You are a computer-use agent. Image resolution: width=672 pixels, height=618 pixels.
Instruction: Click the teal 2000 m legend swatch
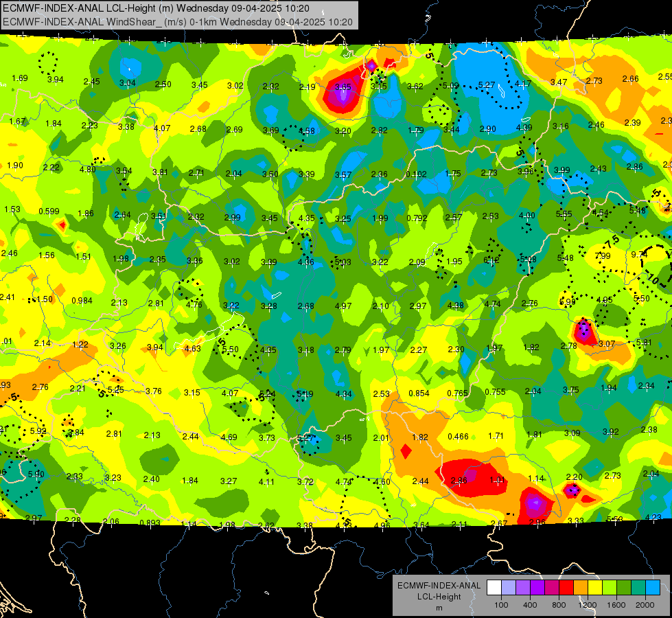pos(638,588)
